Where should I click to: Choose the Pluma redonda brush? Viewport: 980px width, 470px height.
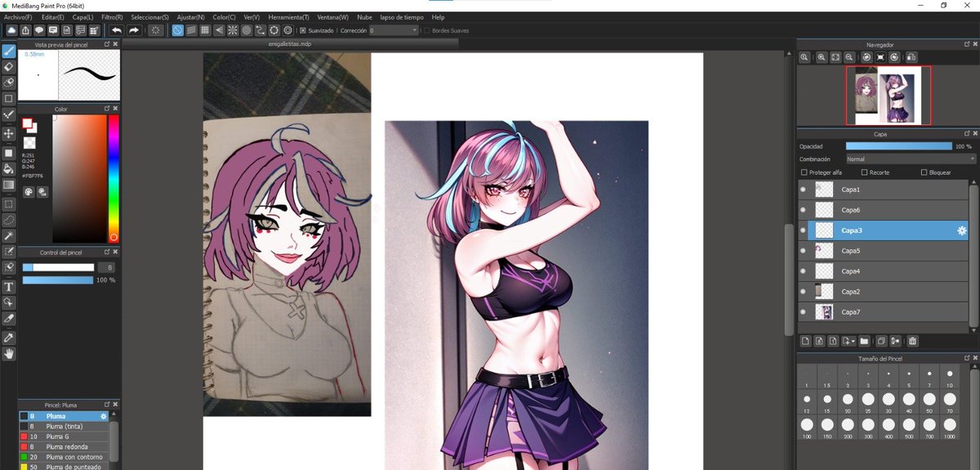pos(64,446)
